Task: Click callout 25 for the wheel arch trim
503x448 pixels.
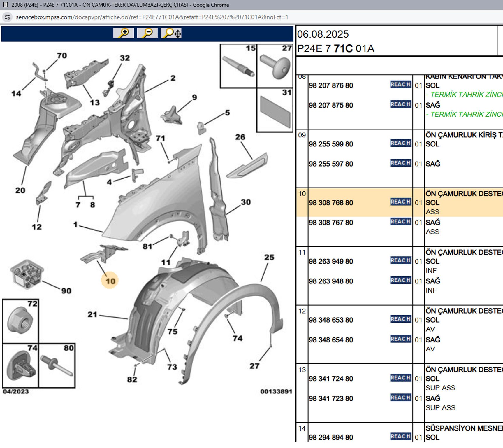Action: pos(269,257)
